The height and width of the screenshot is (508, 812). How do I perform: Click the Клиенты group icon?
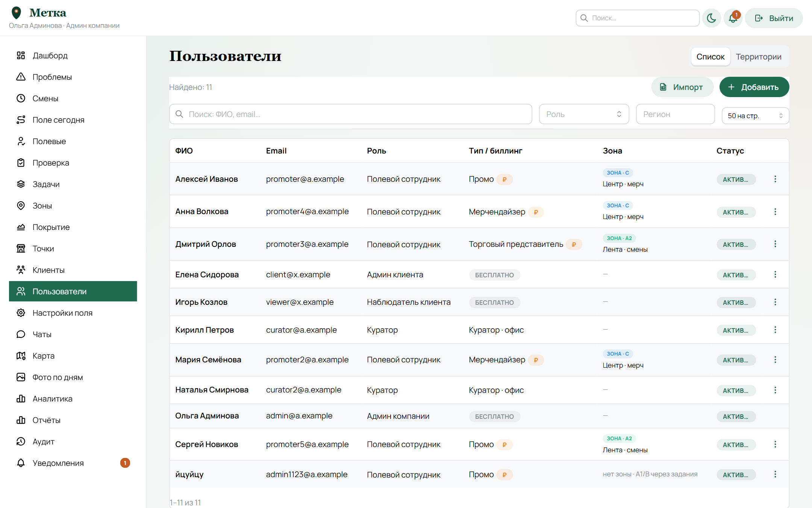coord(21,270)
